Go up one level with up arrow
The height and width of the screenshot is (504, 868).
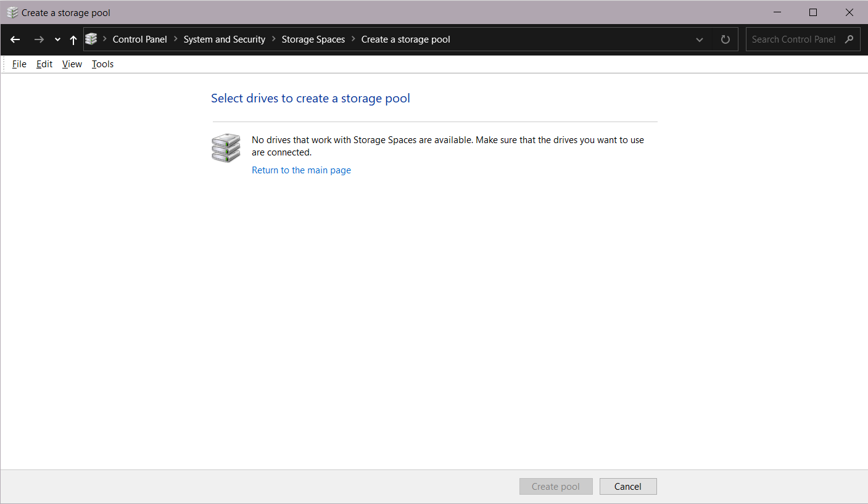[x=73, y=39]
